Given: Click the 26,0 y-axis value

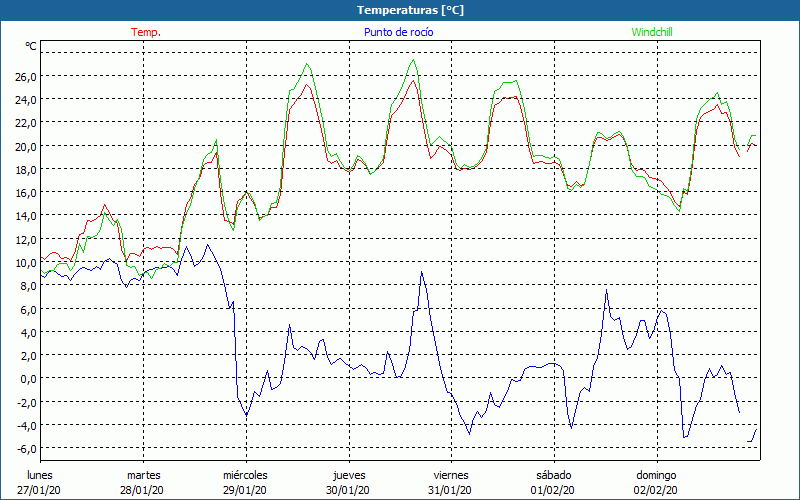Looking at the screenshot, I should click(x=25, y=77).
